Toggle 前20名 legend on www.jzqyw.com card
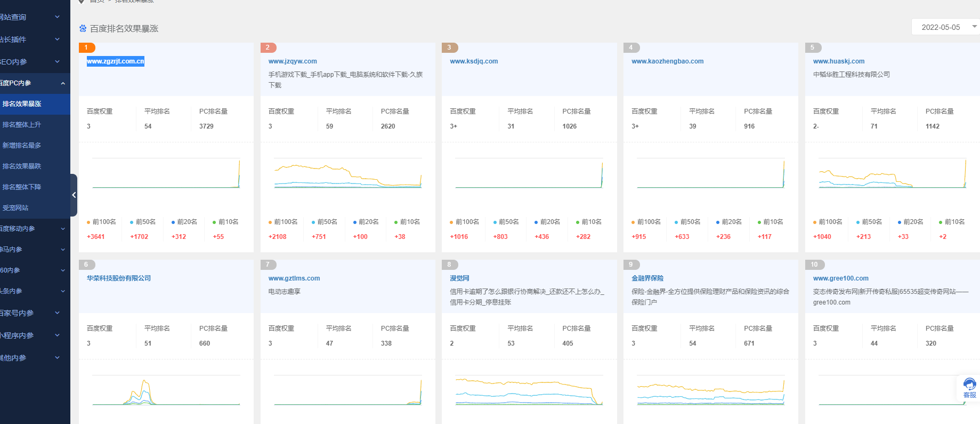 [x=366, y=222]
